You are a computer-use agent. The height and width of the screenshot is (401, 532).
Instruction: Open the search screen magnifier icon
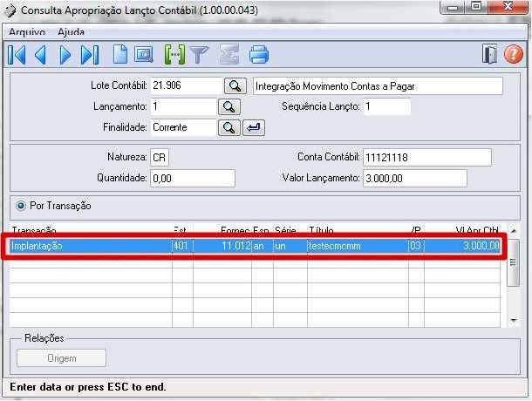point(144,54)
